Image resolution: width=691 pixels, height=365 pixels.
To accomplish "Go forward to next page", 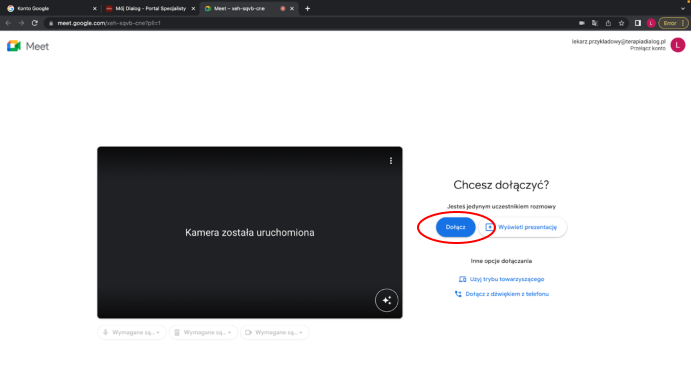I will pos(21,23).
